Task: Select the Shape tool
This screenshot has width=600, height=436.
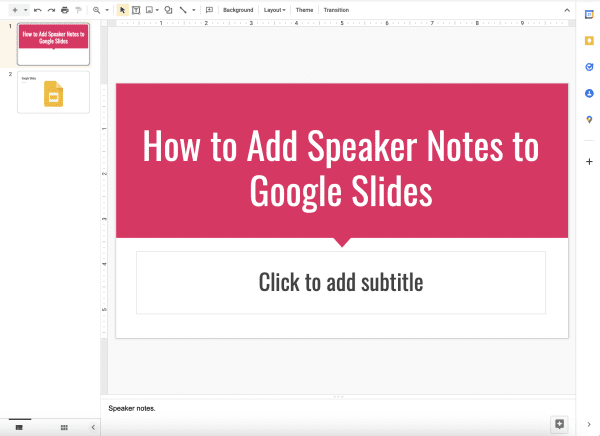Action: point(168,10)
